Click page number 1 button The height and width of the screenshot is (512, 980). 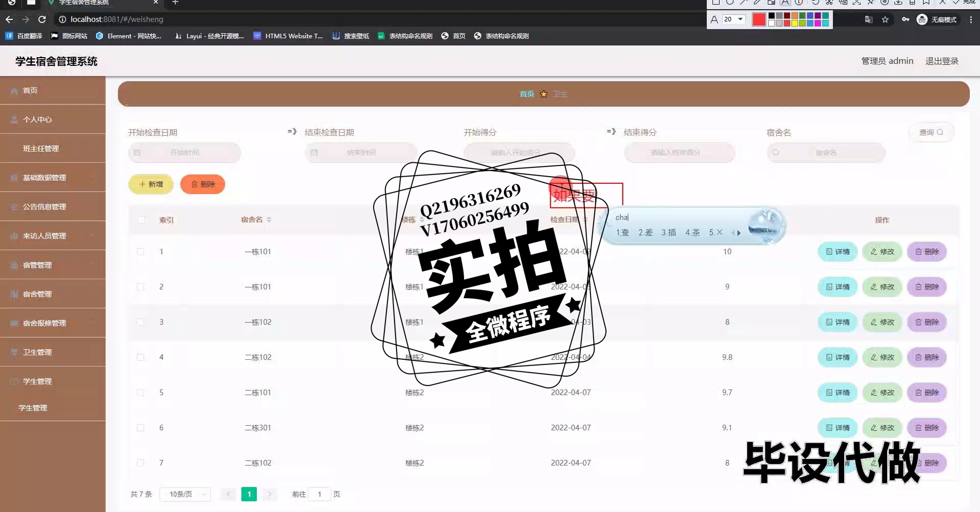249,494
